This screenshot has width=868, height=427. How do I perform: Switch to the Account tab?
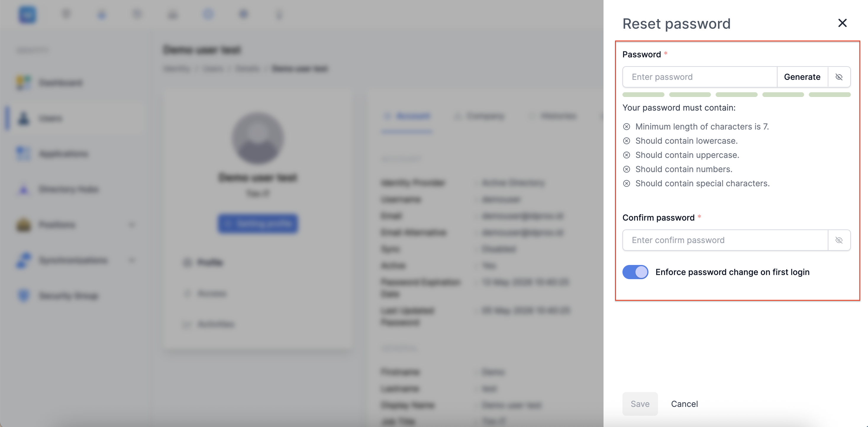tap(407, 116)
